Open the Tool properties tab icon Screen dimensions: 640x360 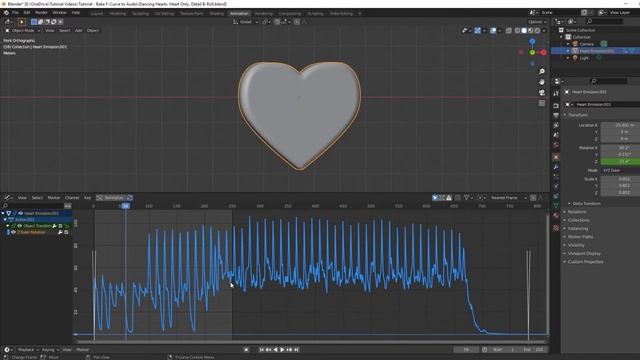tap(556, 93)
